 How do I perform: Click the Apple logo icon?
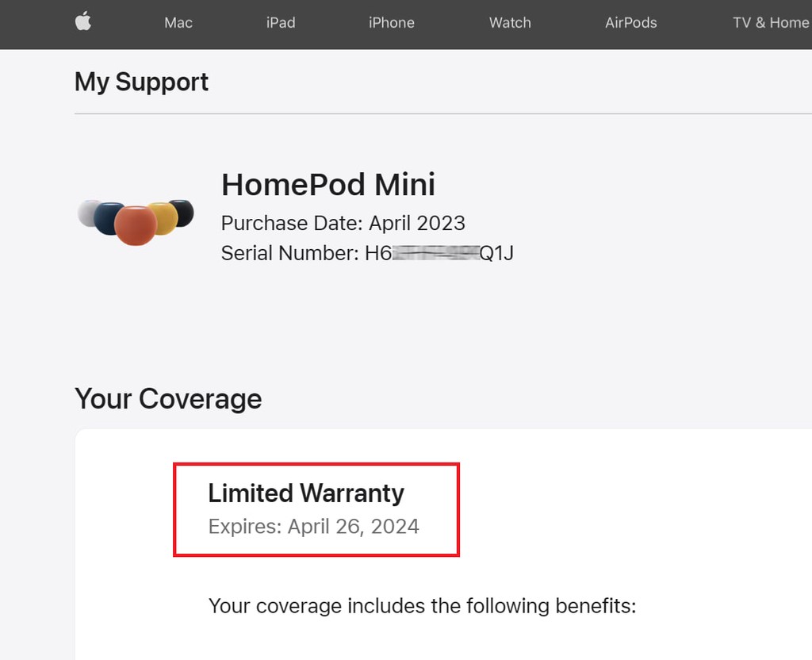[x=83, y=22]
